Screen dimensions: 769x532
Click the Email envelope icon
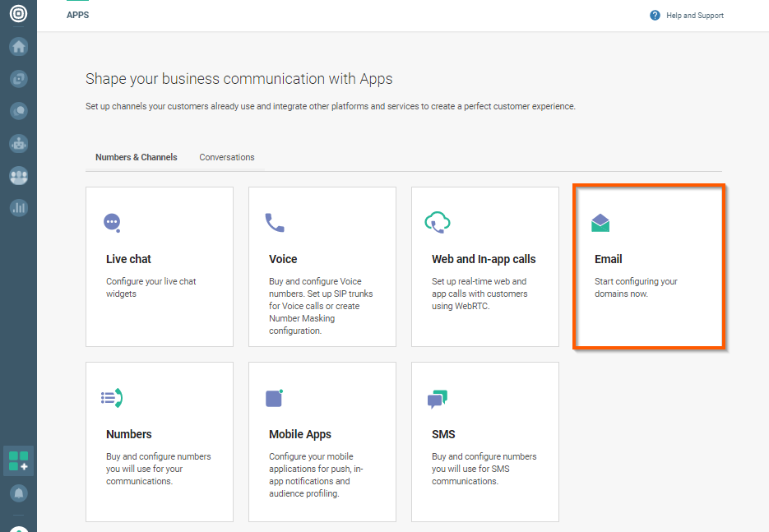(x=600, y=222)
